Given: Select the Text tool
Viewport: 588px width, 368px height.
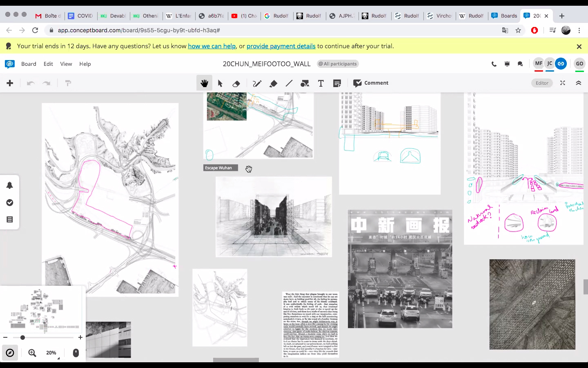Looking at the screenshot, I should [x=321, y=83].
